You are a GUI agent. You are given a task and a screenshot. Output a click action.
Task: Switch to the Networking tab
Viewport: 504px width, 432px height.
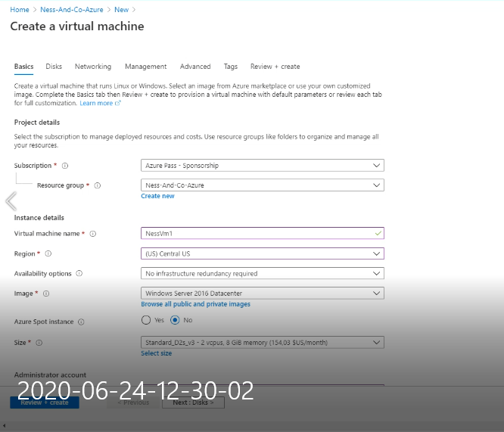[x=93, y=67]
